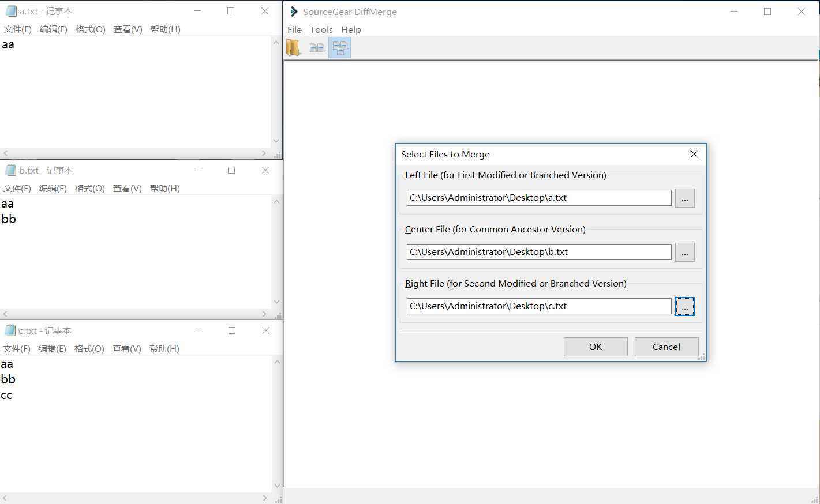The image size is (820, 504).
Task: Open 编辑(E) menu in c.txt Notepad
Action: click(52, 348)
